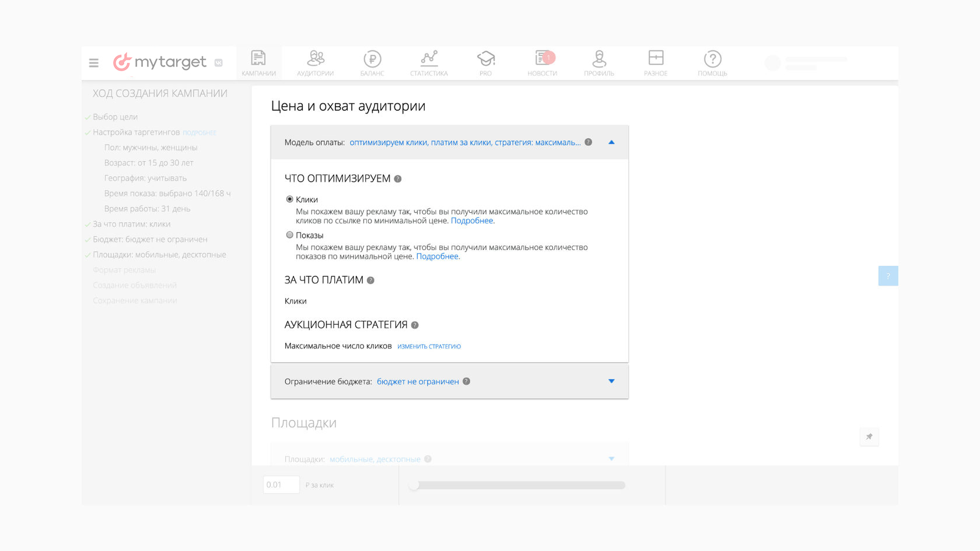The width and height of the screenshot is (980, 551).
Task: Select the Показы radio button
Action: coord(290,235)
